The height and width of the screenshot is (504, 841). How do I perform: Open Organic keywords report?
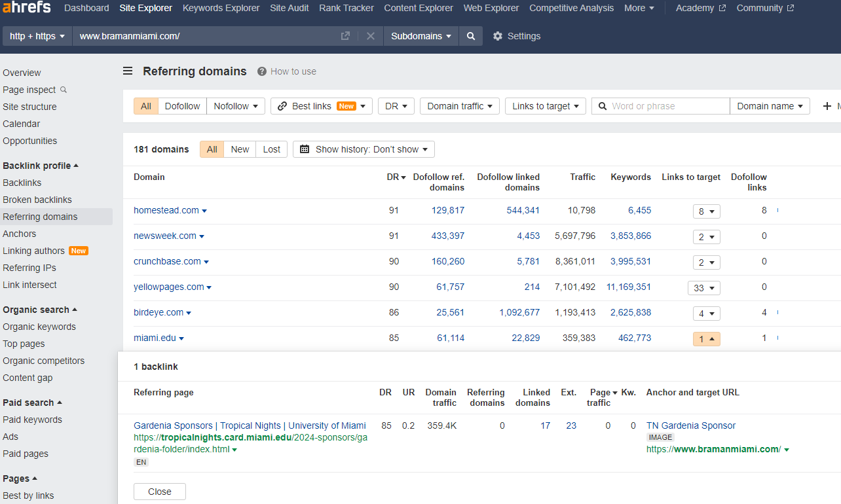(x=39, y=327)
